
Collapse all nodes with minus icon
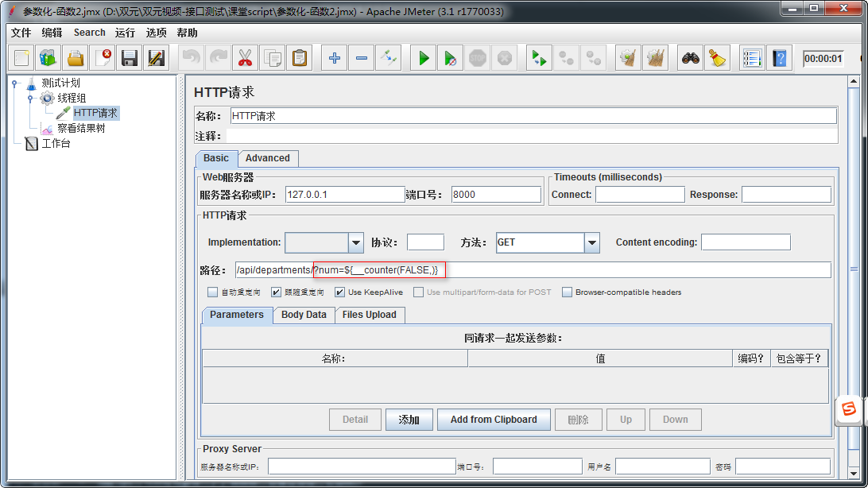click(362, 58)
